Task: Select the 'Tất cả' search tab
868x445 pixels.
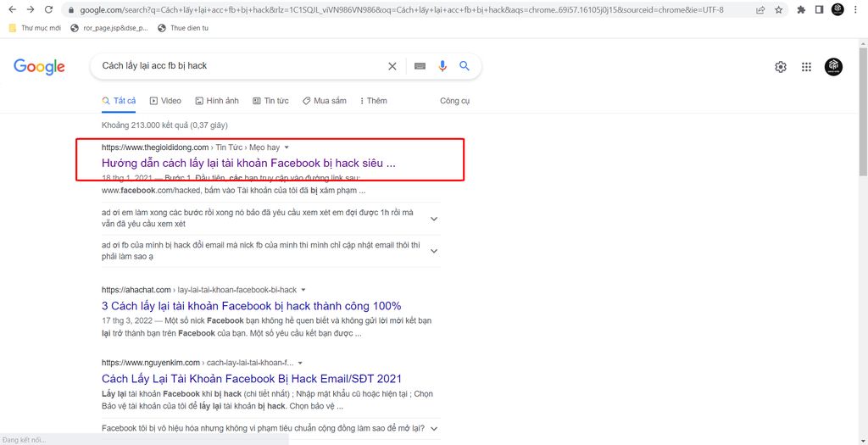Action: click(119, 101)
